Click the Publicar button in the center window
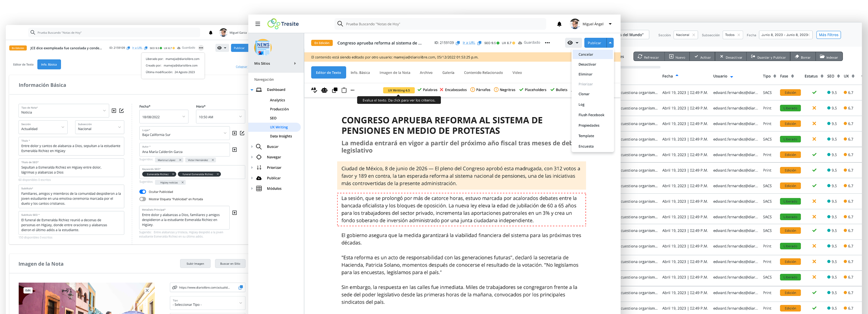 pyautogui.click(x=595, y=43)
